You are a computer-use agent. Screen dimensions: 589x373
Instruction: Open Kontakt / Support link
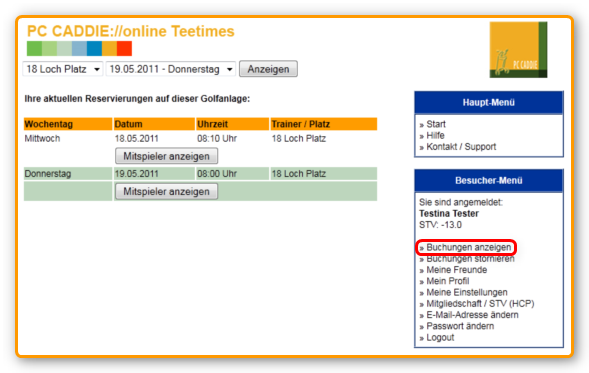[461, 147]
